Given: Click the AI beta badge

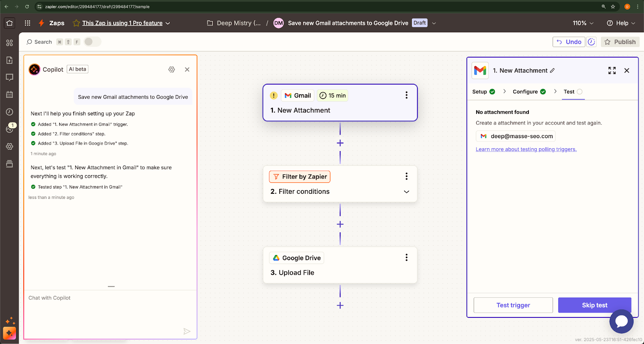Looking at the screenshot, I should click(x=77, y=69).
